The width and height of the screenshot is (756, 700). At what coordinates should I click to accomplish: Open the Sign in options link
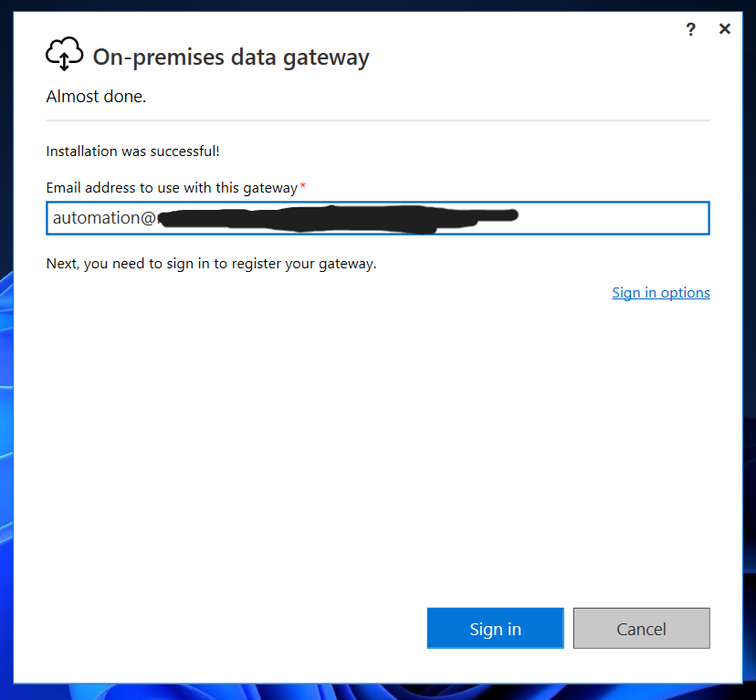(x=660, y=293)
